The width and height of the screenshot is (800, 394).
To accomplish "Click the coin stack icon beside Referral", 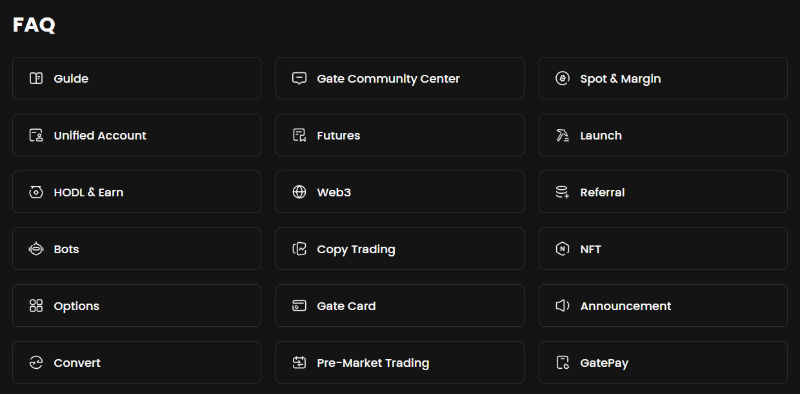I will (562, 192).
